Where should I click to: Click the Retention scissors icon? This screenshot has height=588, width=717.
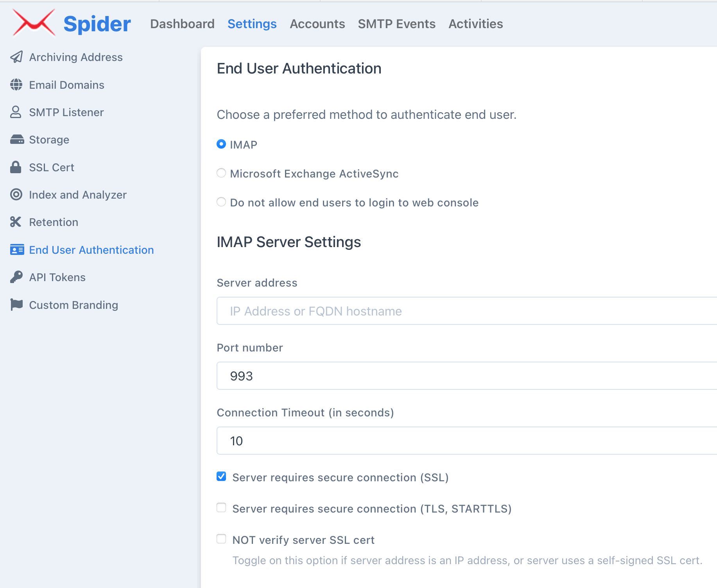[16, 222]
